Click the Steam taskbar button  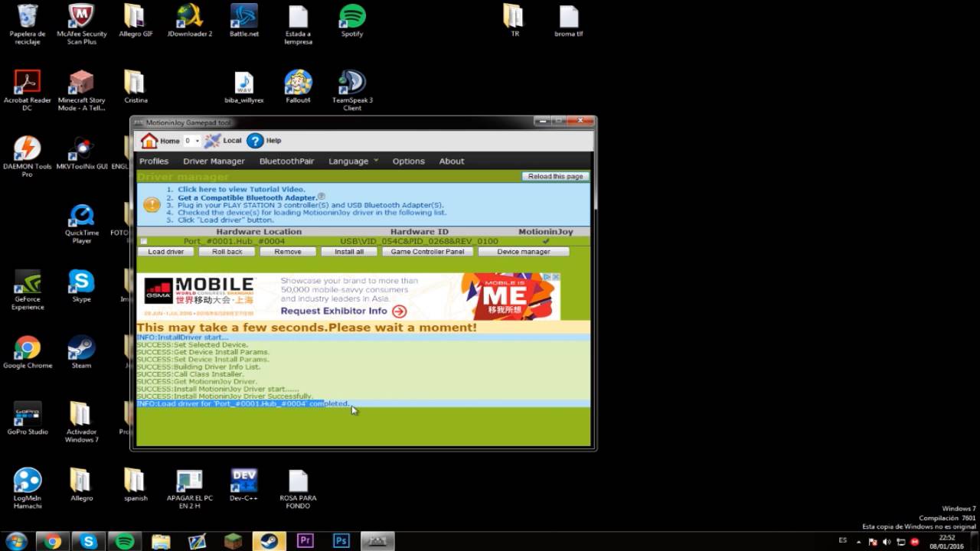(x=269, y=541)
